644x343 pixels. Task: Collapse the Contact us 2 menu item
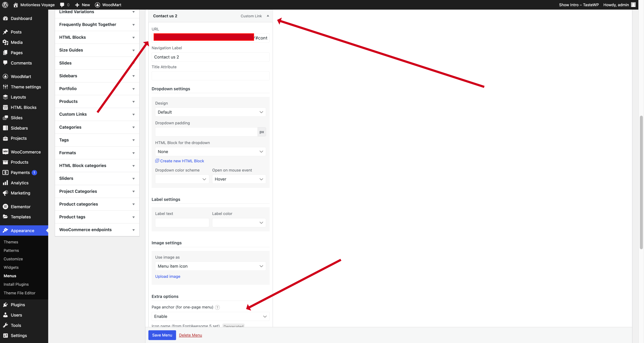pos(268,16)
